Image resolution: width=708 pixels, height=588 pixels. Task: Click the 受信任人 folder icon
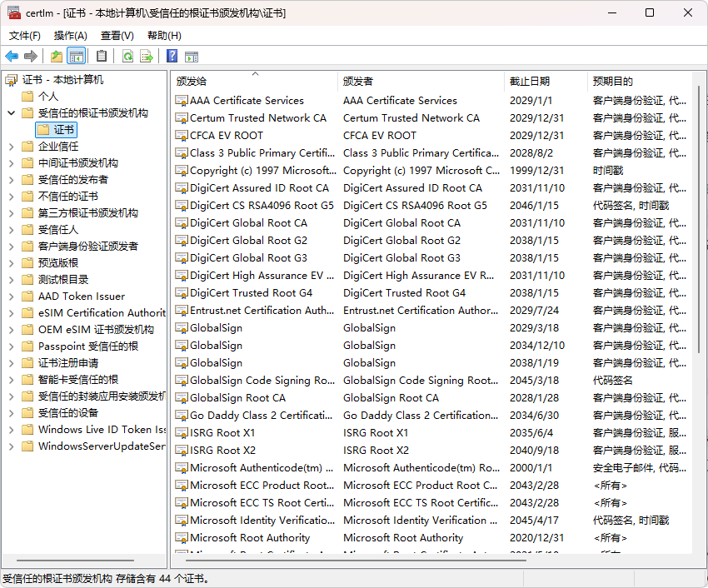pyautogui.click(x=27, y=230)
